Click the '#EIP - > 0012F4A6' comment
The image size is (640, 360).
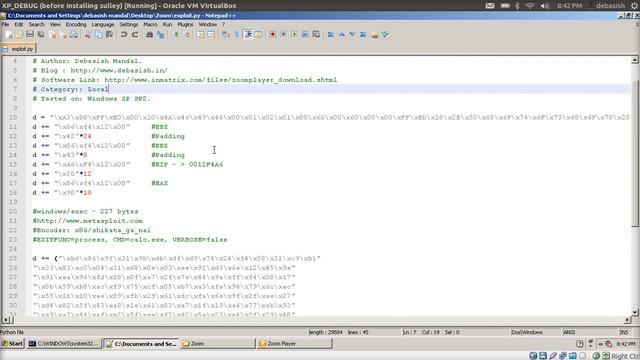point(187,164)
